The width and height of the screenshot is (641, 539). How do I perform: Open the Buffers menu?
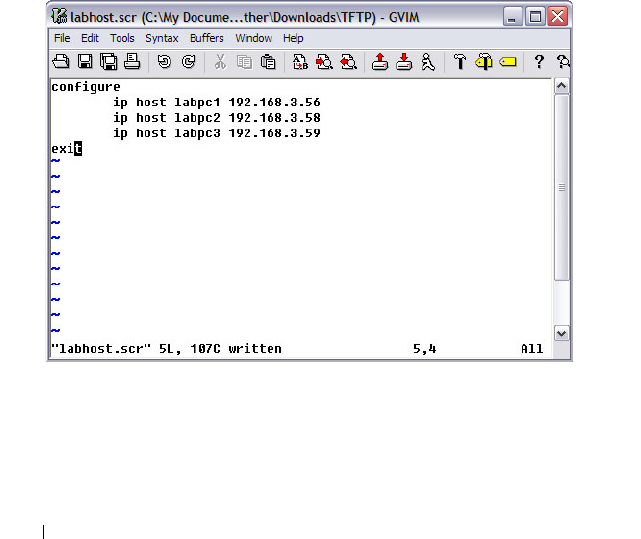pyautogui.click(x=206, y=38)
